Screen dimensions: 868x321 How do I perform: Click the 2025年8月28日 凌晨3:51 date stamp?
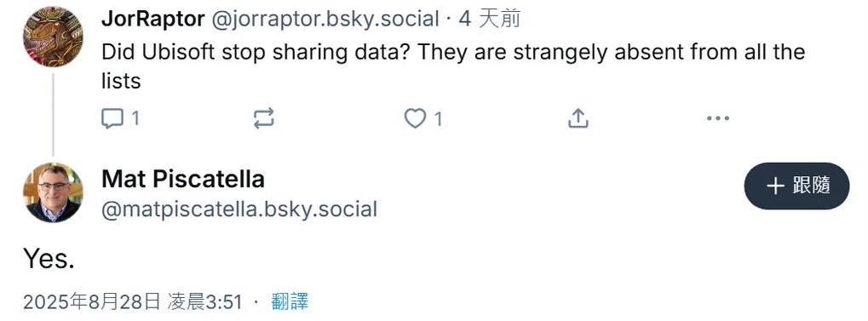tap(133, 302)
